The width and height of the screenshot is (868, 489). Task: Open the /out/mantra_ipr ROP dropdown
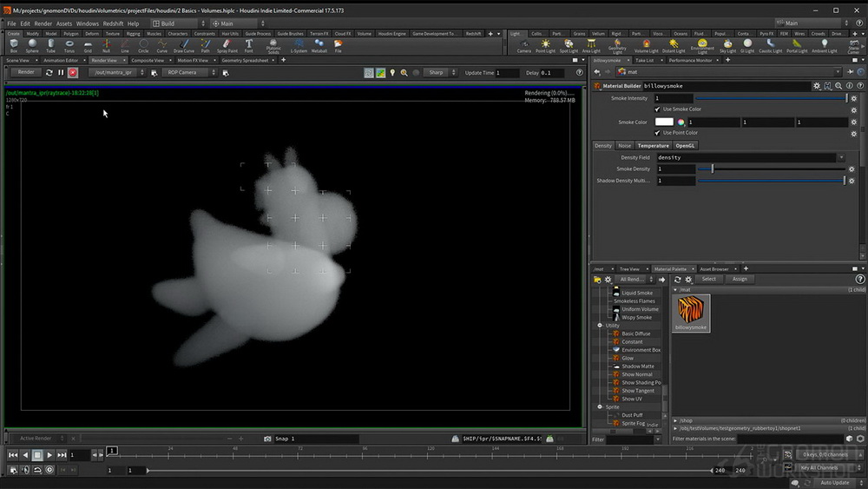(117, 73)
